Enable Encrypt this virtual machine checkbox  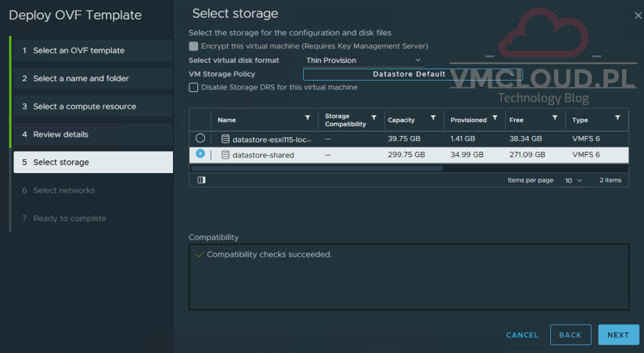[x=194, y=46]
